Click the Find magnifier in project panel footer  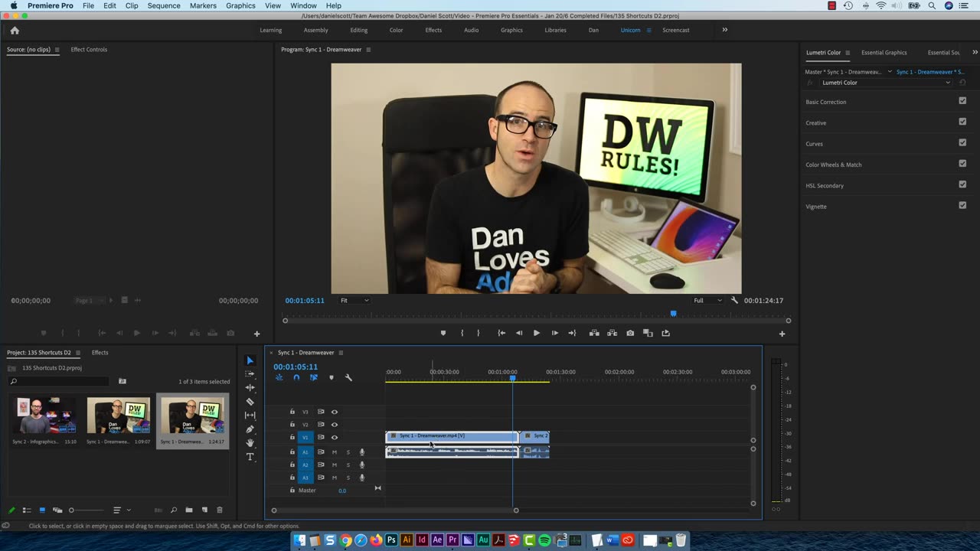[174, 510]
